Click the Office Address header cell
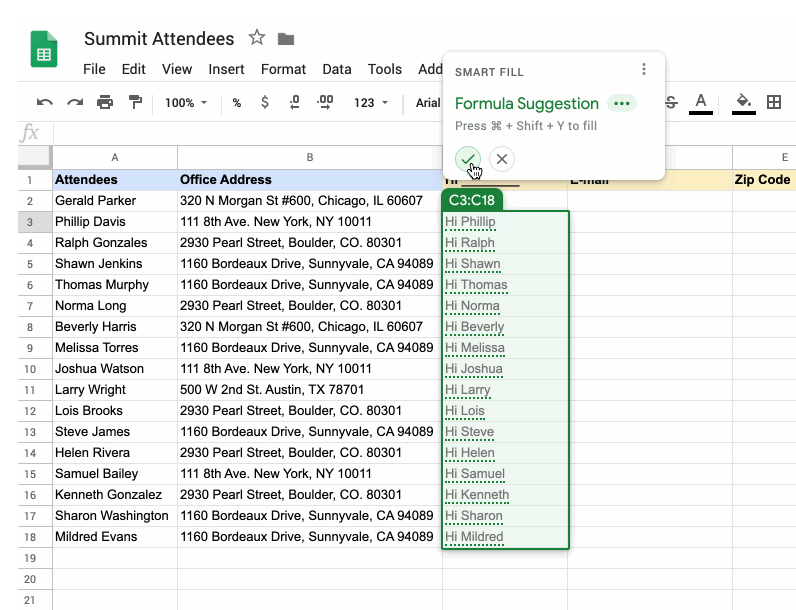 pos(310,180)
